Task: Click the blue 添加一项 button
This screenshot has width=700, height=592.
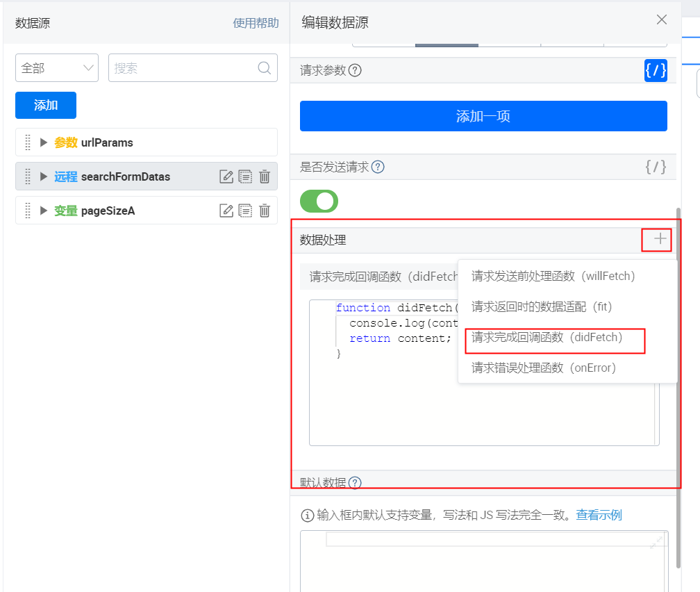Action: click(x=483, y=116)
